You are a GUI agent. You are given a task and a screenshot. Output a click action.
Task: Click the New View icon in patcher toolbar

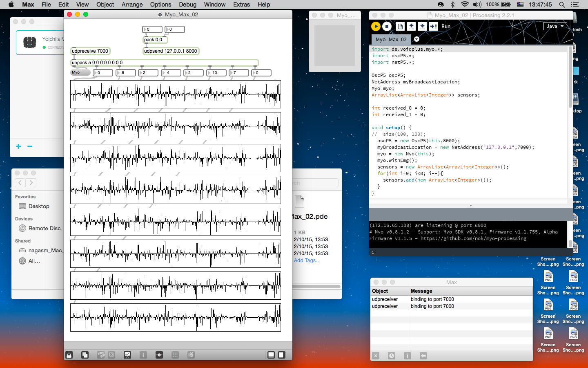85,355
